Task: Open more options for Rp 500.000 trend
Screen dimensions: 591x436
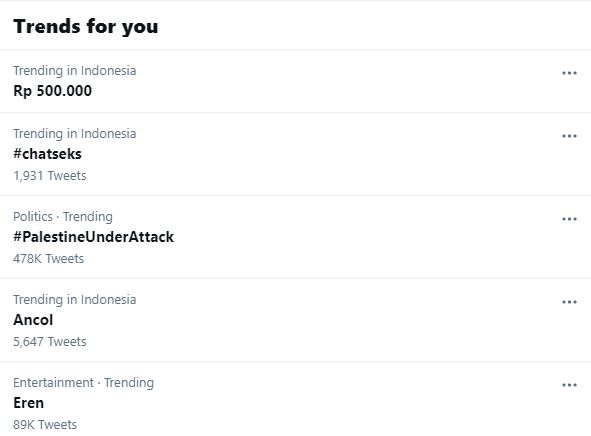Action: (x=569, y=73)
